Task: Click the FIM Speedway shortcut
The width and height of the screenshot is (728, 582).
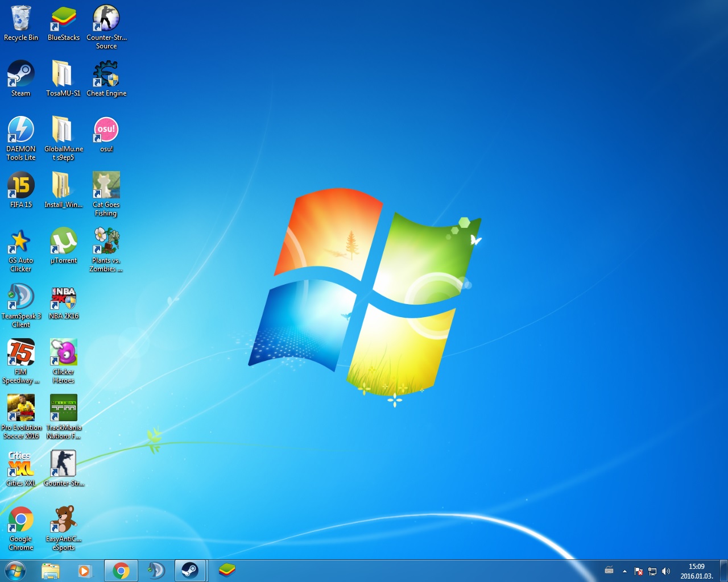Action: 21,362
